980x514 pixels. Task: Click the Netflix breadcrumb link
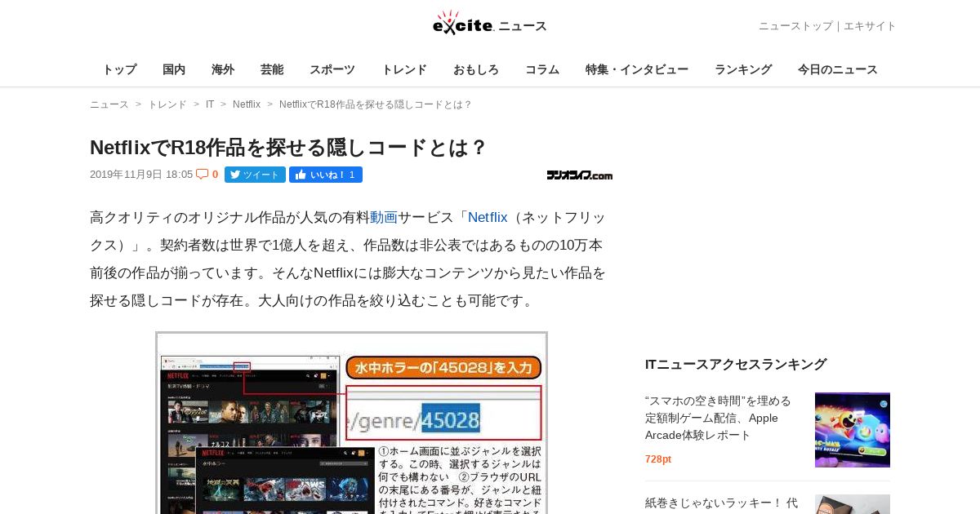click(x=247, y=104)
